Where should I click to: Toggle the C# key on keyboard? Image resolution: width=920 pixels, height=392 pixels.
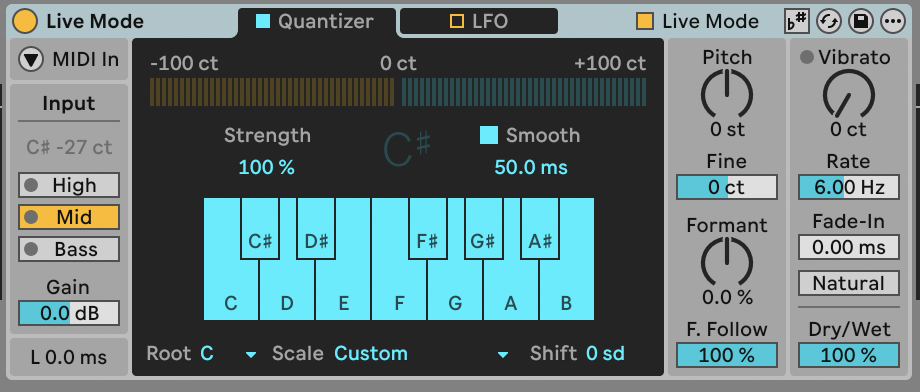(259, 229)
